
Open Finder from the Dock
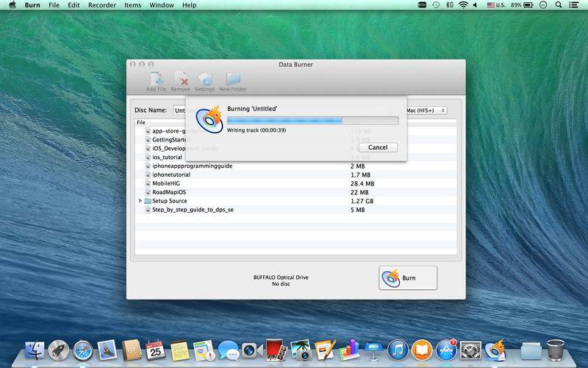pos(35,351)
